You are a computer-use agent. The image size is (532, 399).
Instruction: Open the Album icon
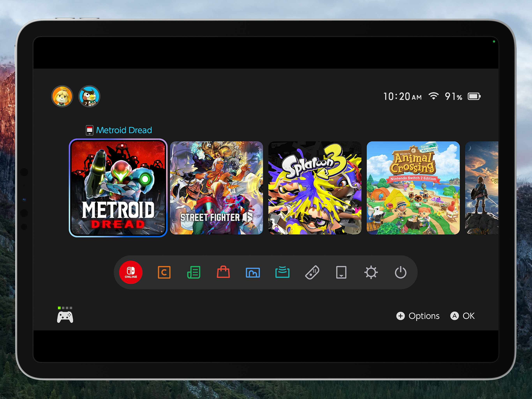(253, 272)
